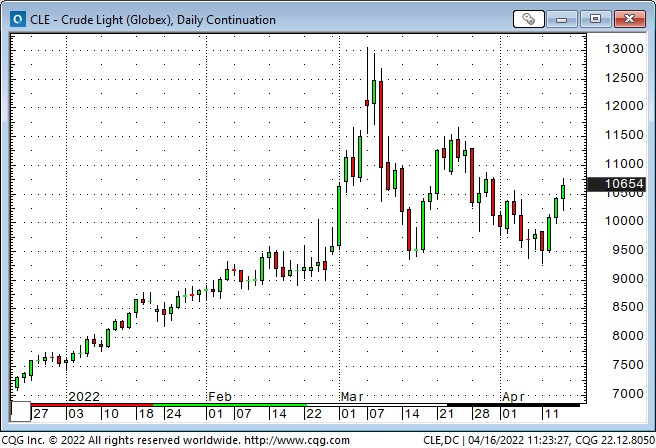The height and width of the screenshot is (448, 656).
Task: Click the 10000 price axis label
Action: 624,221
